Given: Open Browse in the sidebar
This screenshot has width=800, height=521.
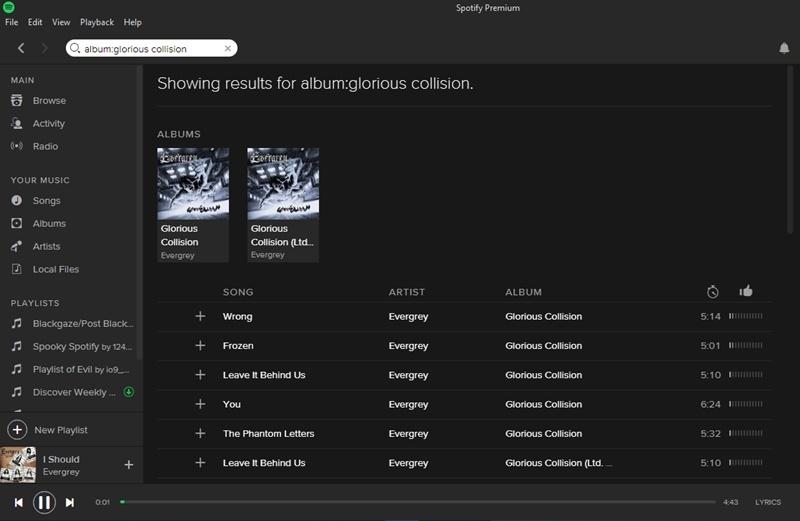Looking at the screenshot, I should click(x=49, y=101).
